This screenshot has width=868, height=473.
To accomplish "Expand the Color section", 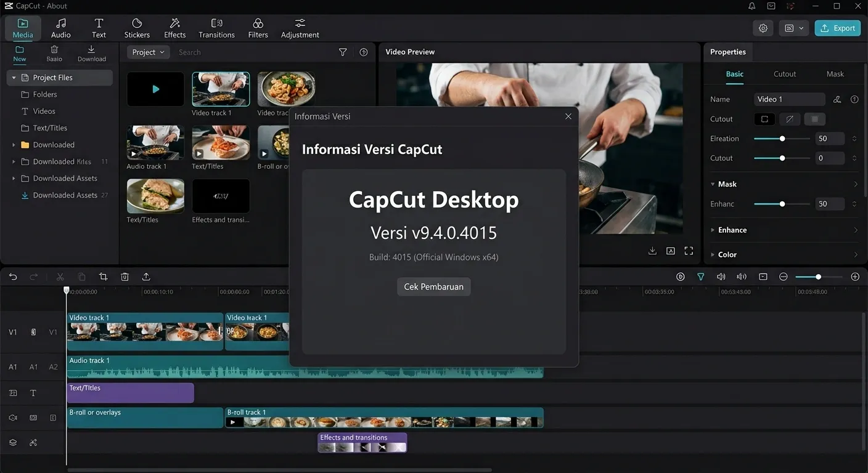I will 713,254.
